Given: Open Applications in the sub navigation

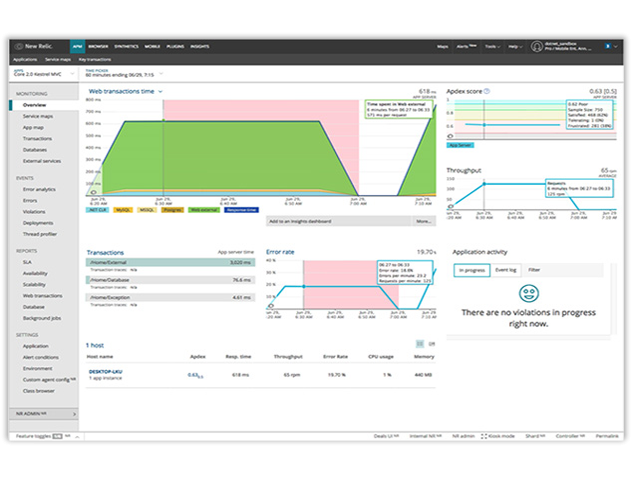Looking at the screenshot, I should tap(25, 59).
